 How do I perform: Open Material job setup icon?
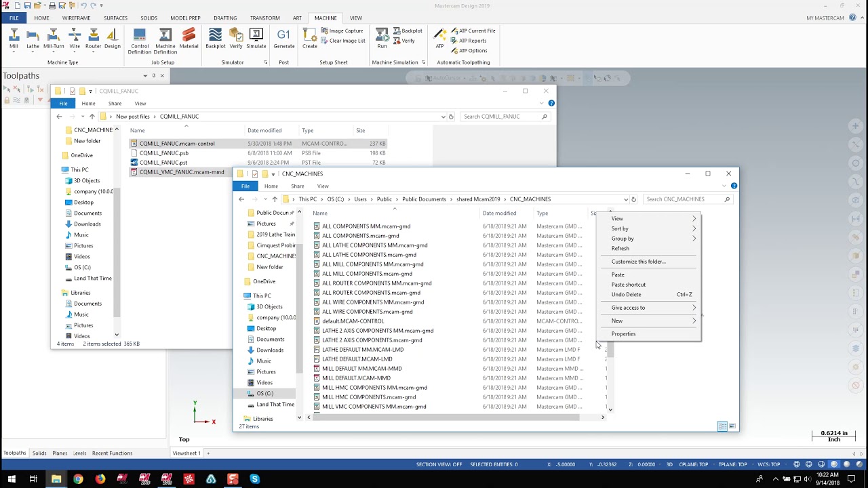(x=189, y=39)
